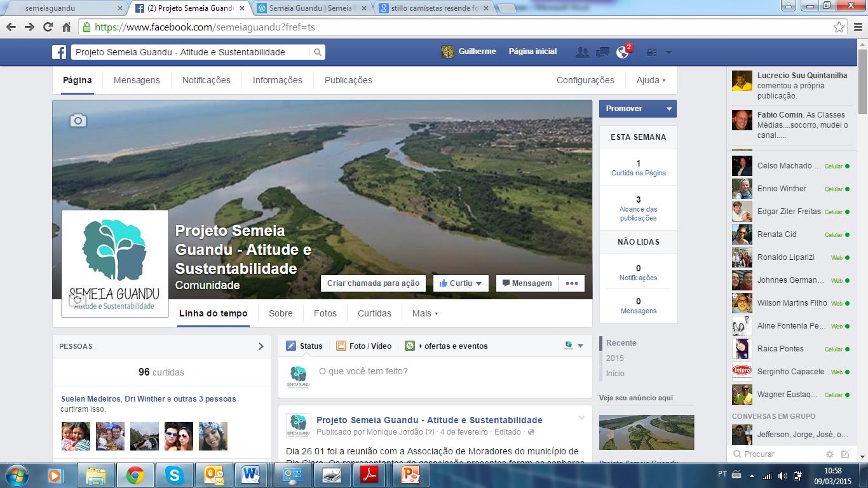Open the privacy shortcuts lock icon
Screen dimensions: 868x488
651,52
